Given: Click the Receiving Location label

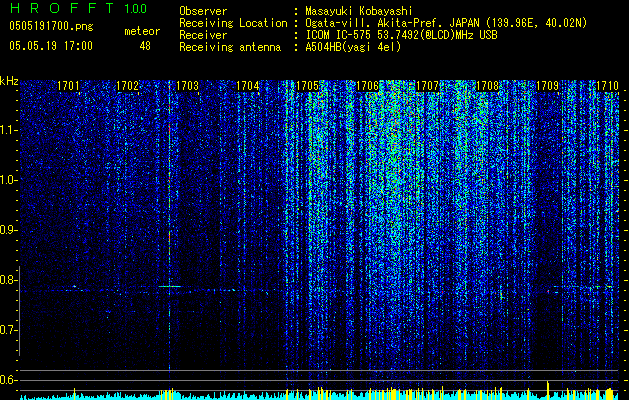Looking at the screenshot, I should (x=233, y=23).
